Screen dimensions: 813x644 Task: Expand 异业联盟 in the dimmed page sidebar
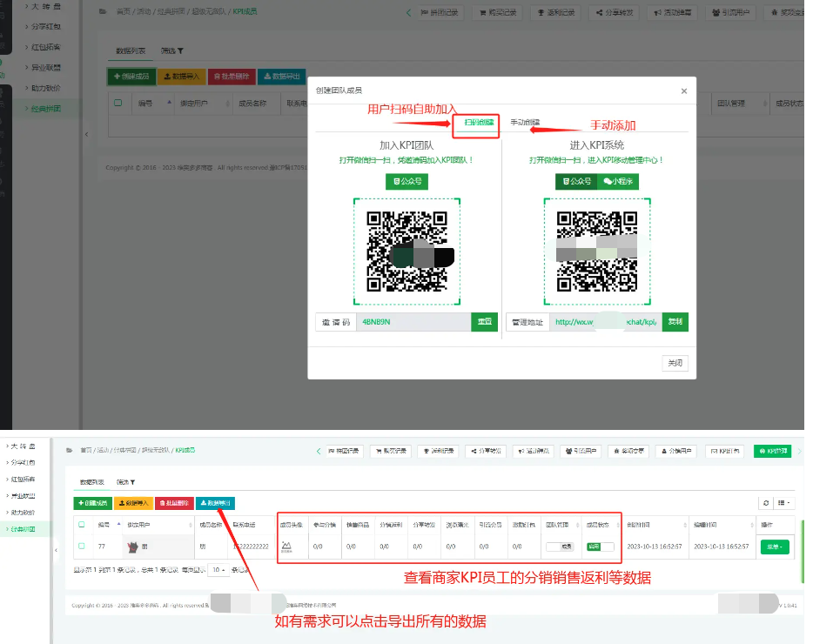(x=43, y=67)
